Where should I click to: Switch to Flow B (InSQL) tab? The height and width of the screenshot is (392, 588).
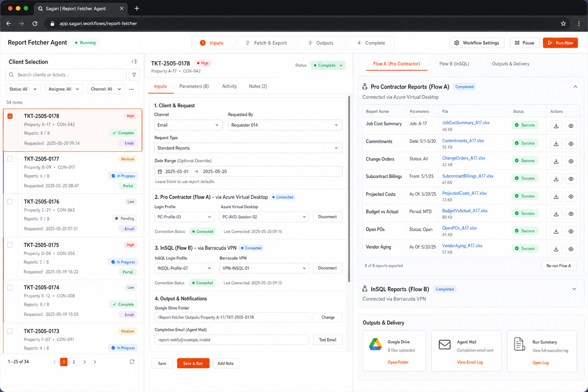pyautogui.click(x=454, y=64)
